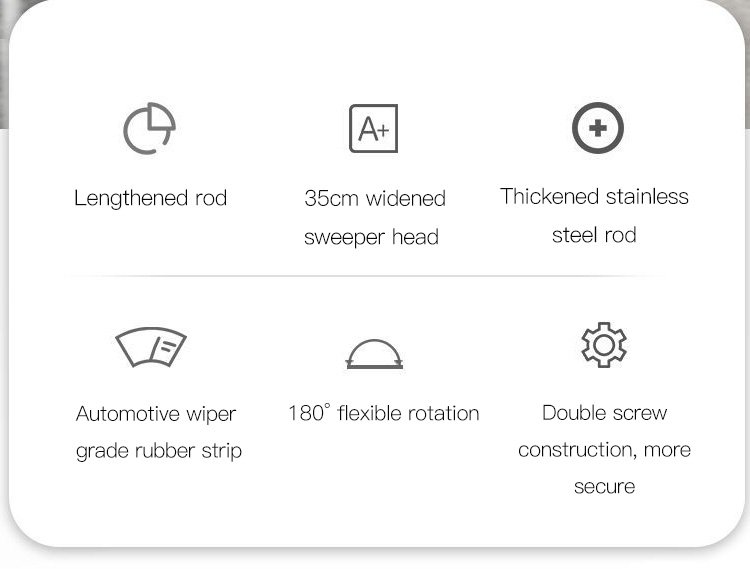
Task: Click the pie chart icon above Lengthened rod
Action: pos(150,128)
